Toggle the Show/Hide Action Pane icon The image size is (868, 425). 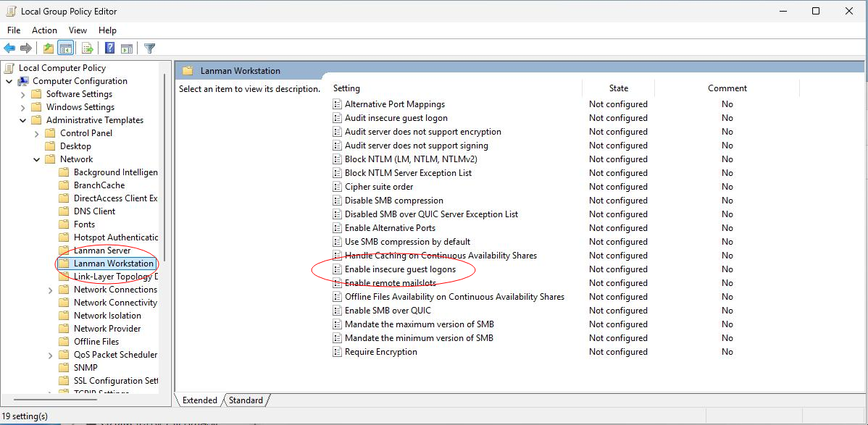click(x=127, y=49)
